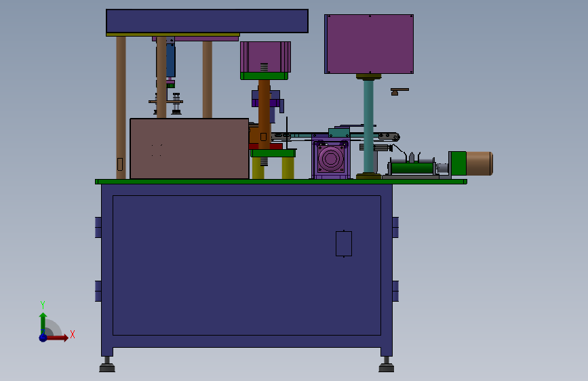Screen dimensions: 588x381
Task: Select the leftmost brown support post
Action: (x=121, y=108)
